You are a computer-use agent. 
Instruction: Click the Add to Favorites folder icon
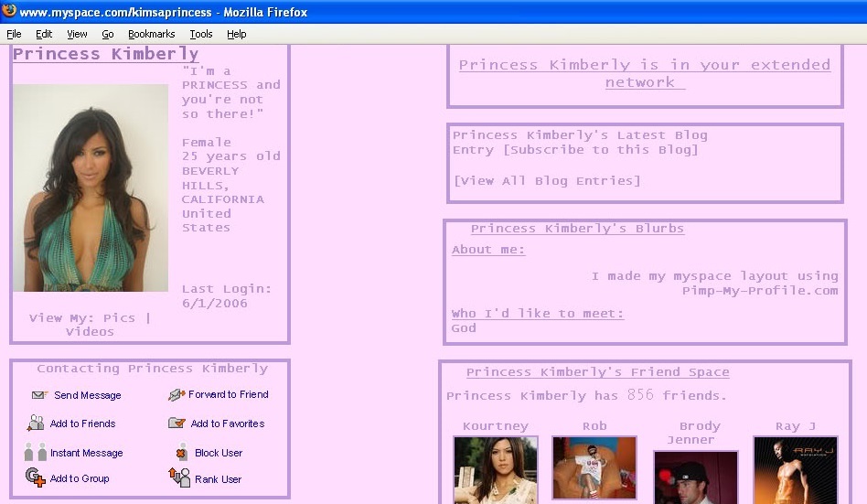tap(177, 424)
